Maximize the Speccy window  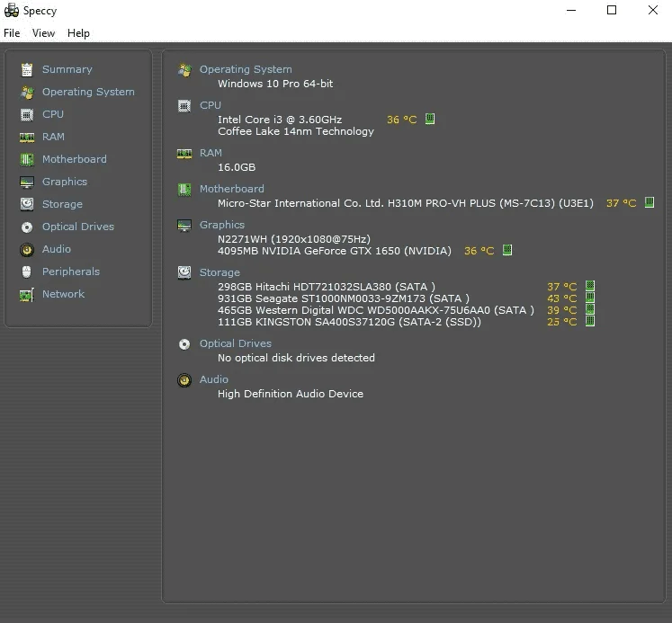click(612, 10)
